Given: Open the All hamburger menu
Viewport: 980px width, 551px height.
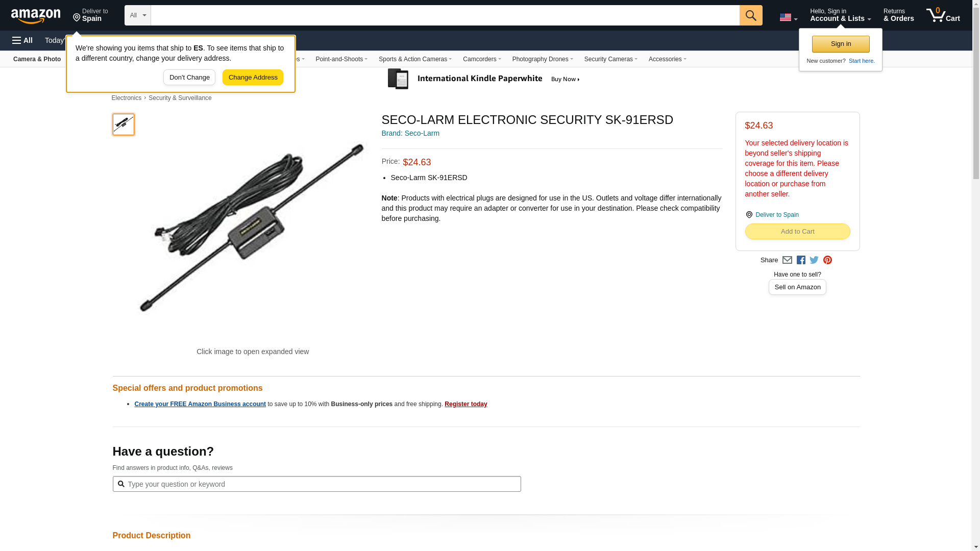Looking at the screenshot, I should pos(22,40).
